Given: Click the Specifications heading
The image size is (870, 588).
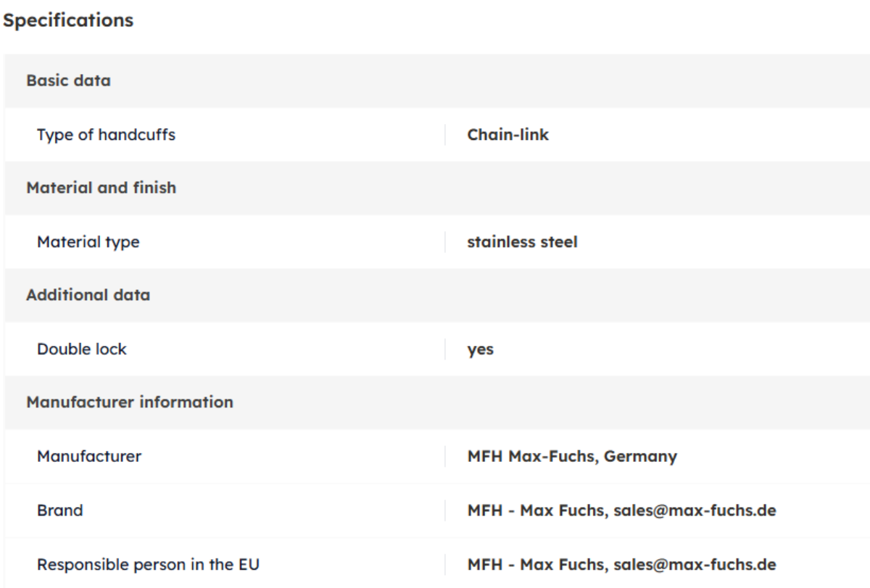Looking at the screenshot, I should click(68, 20).
